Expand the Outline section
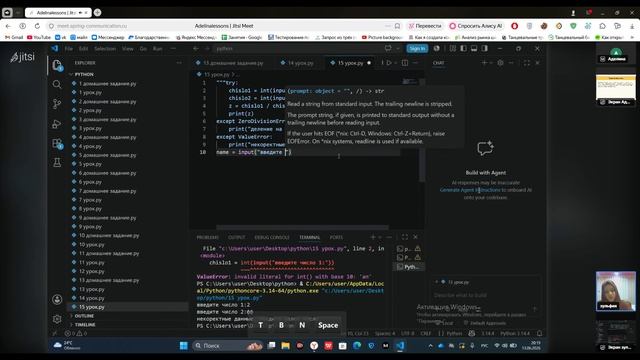The height and width of the screenshot is (360, 640). tap(84, 316)
